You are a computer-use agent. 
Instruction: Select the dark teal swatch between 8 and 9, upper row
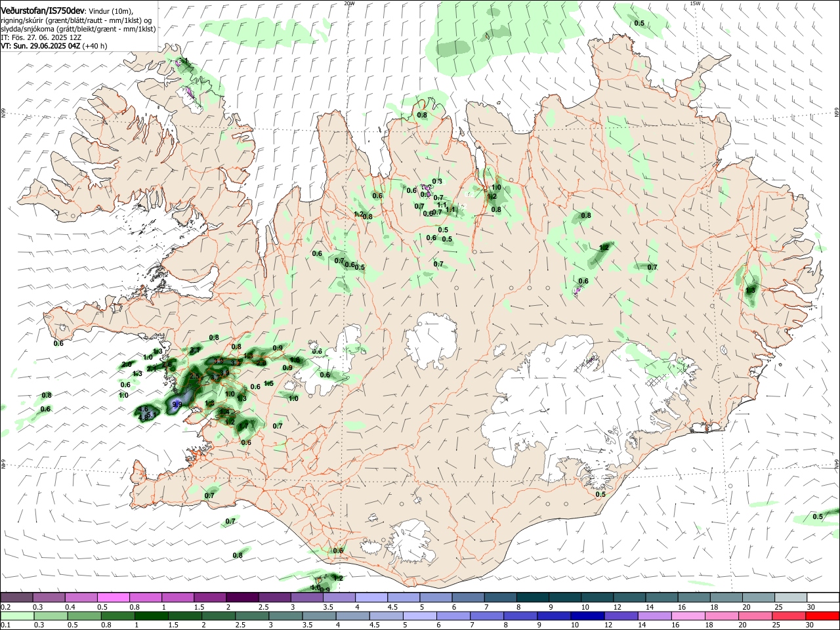533,597
